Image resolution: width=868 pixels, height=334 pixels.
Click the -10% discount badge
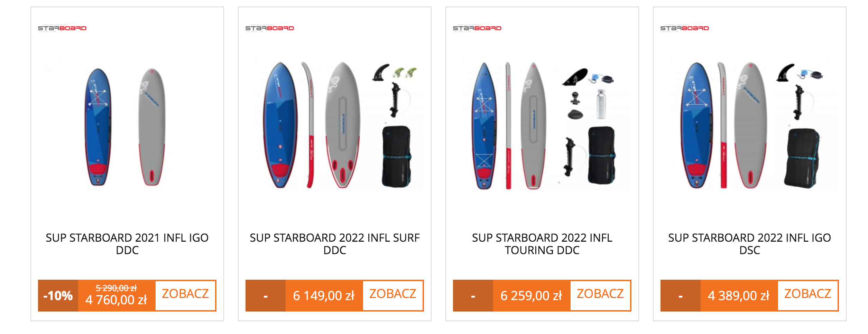(58, 296)
